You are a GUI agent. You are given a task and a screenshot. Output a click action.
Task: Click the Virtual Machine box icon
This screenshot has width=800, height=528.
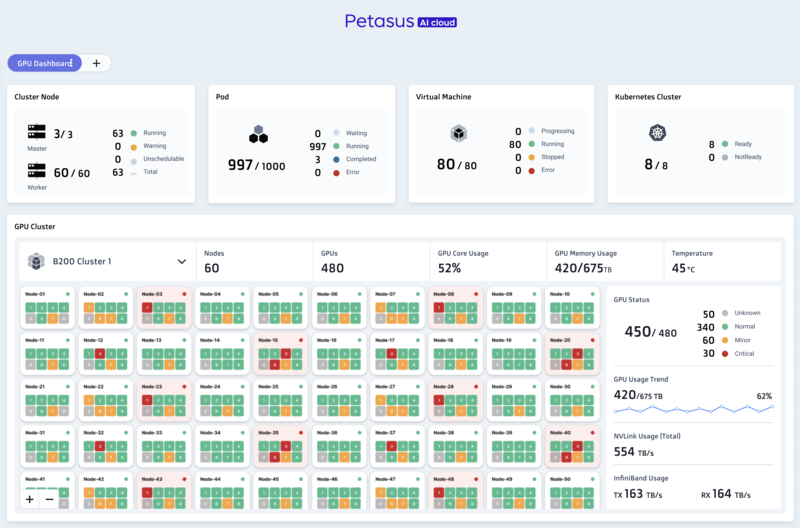pyautogui.click(x=459, y=133)
